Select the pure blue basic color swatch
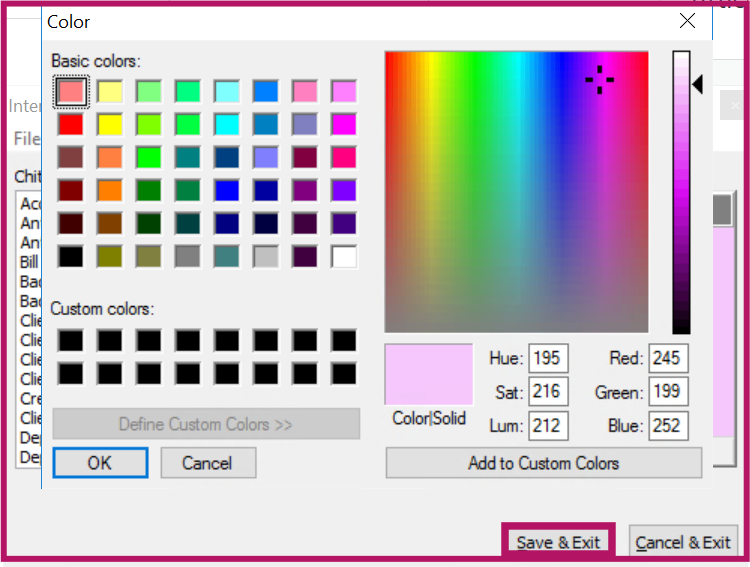The image size is (750, 567). click(x=227, y=190)
